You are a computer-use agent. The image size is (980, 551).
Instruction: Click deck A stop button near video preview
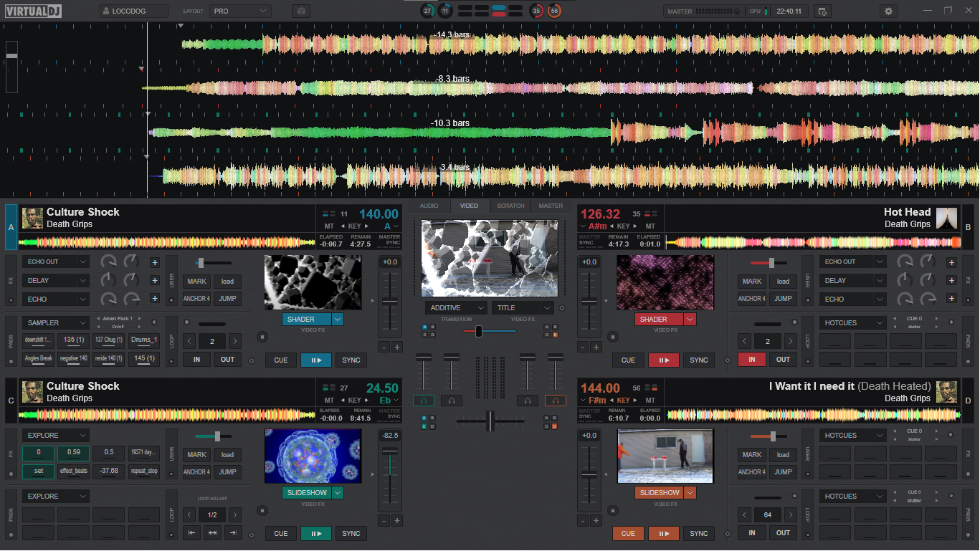(x=262, y=337)
